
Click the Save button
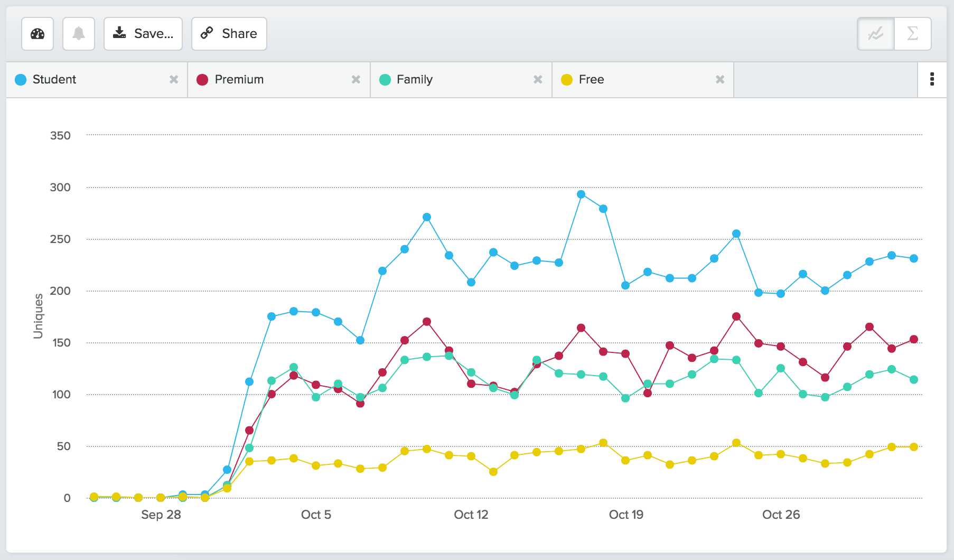(143, 33)
